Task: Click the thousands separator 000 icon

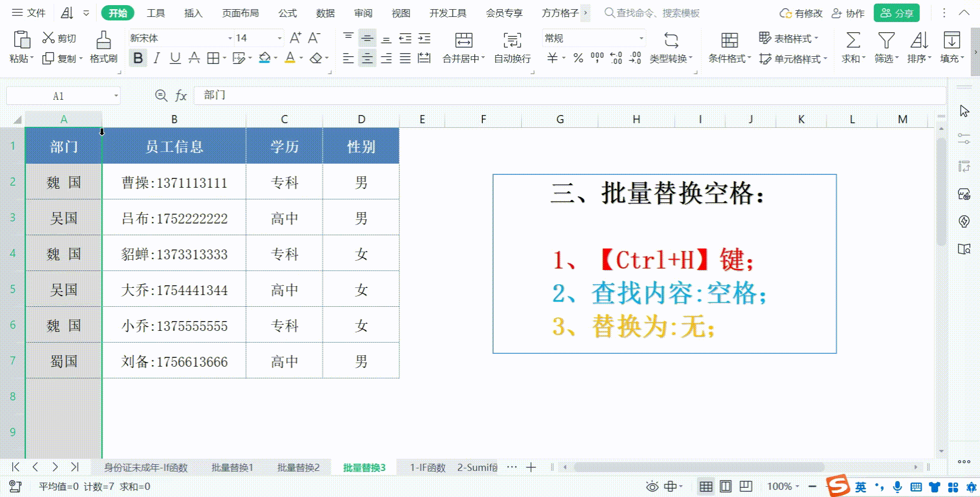Action: coord(597,58)
